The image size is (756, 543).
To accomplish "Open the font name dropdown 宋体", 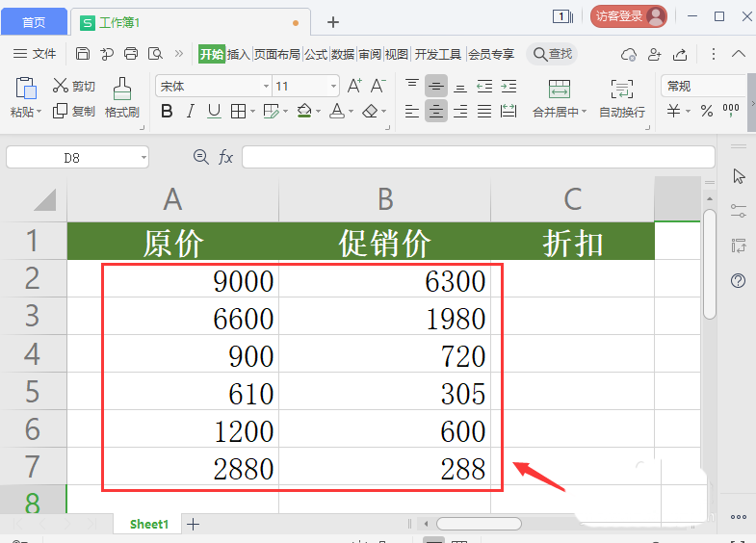I will tap(266, 87).
